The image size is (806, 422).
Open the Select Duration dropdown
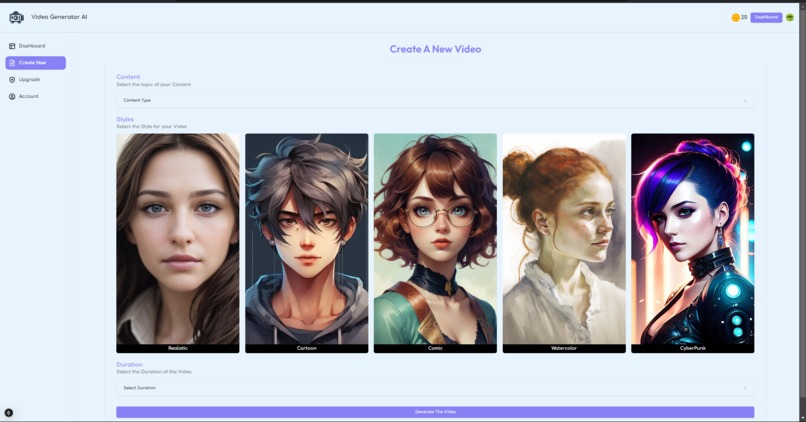coord(435,388)
